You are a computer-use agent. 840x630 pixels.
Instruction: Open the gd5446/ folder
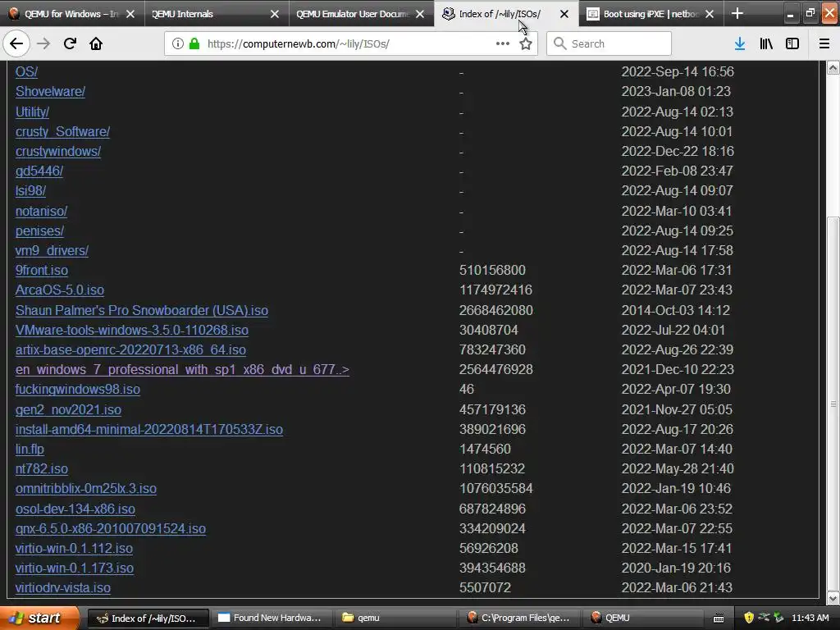click(x=39, y=171)
